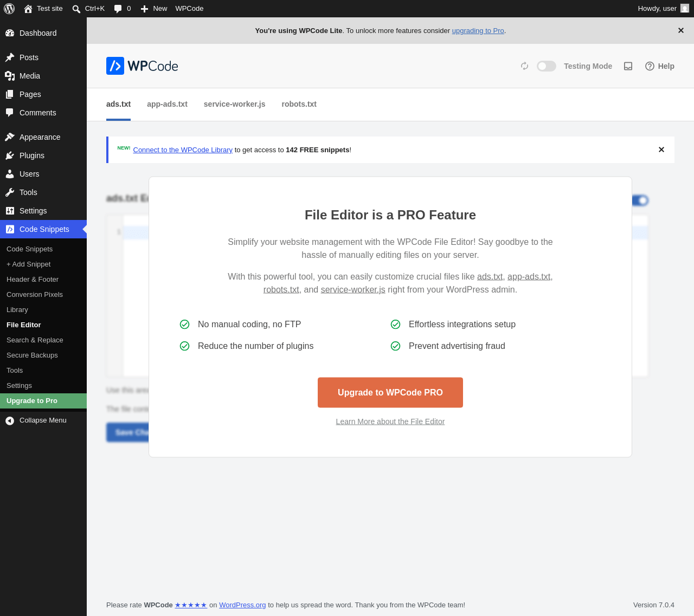
Task: Dismiss the WPCode Lite notice bar
Action: point(681,30)
